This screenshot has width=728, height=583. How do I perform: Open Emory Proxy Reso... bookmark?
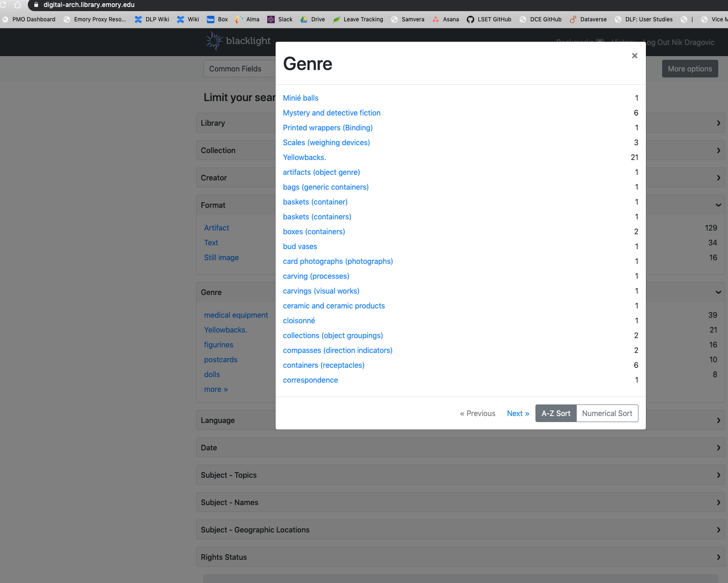click(95, 19)
